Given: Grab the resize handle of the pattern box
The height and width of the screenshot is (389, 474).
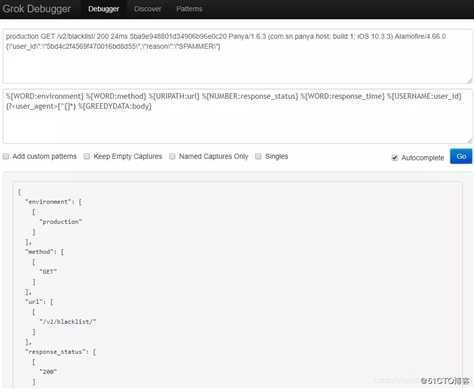Looking at the screenshot, I should 469,141.
